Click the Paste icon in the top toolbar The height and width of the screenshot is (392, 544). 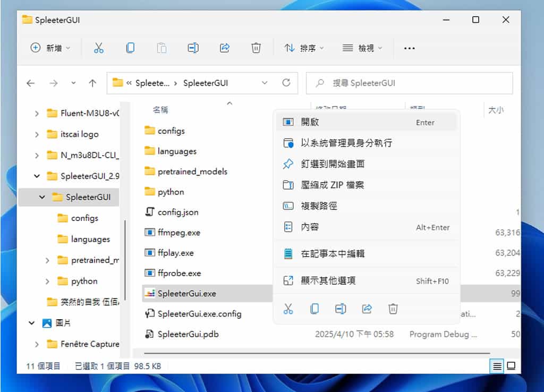click(161, 48)
